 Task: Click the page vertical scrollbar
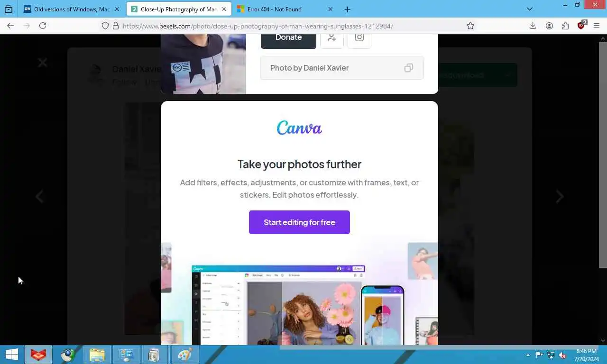point(603,155)
